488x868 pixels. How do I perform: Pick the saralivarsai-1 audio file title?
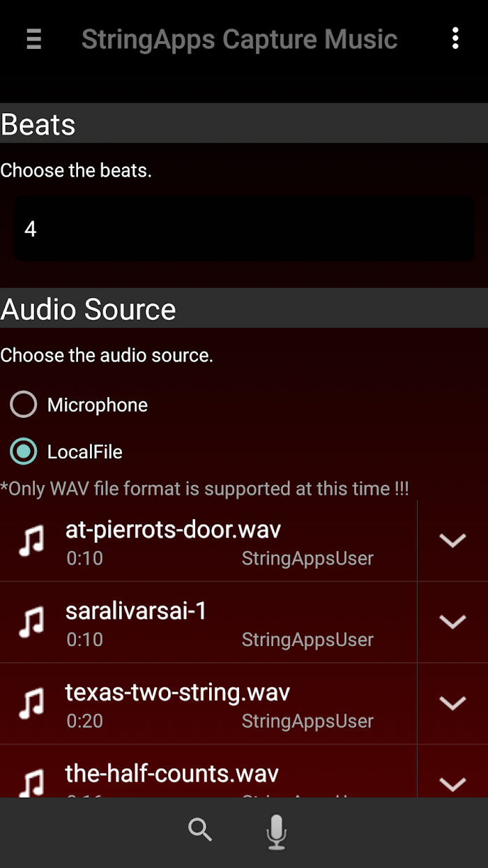click(x=136, y=611)
